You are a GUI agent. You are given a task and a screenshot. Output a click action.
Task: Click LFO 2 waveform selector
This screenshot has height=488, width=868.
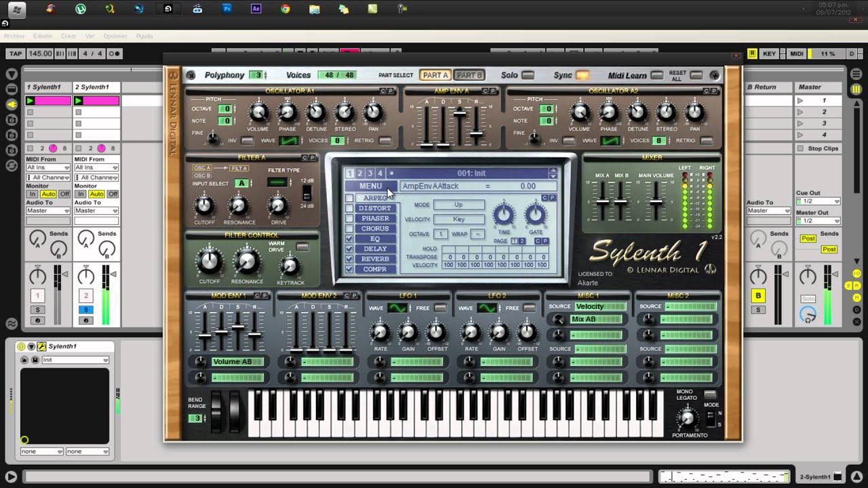point(487,308)
